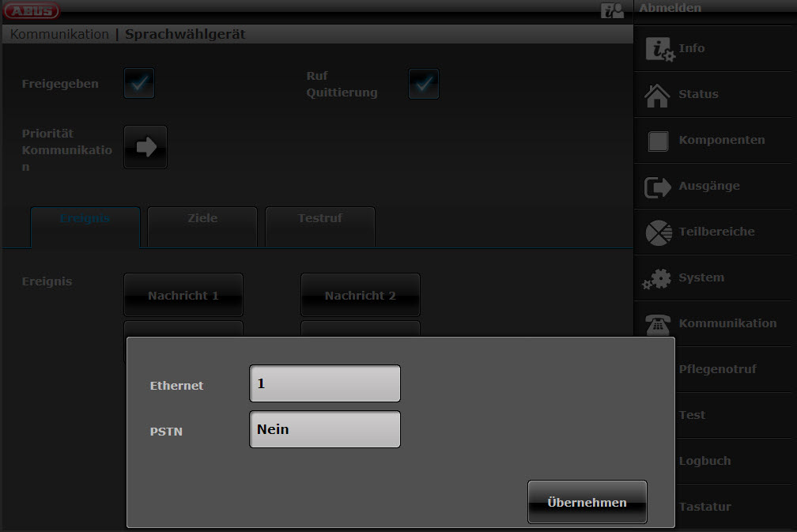
Task: Click the Nachricht 1 button
Action: tap(183, 296)
